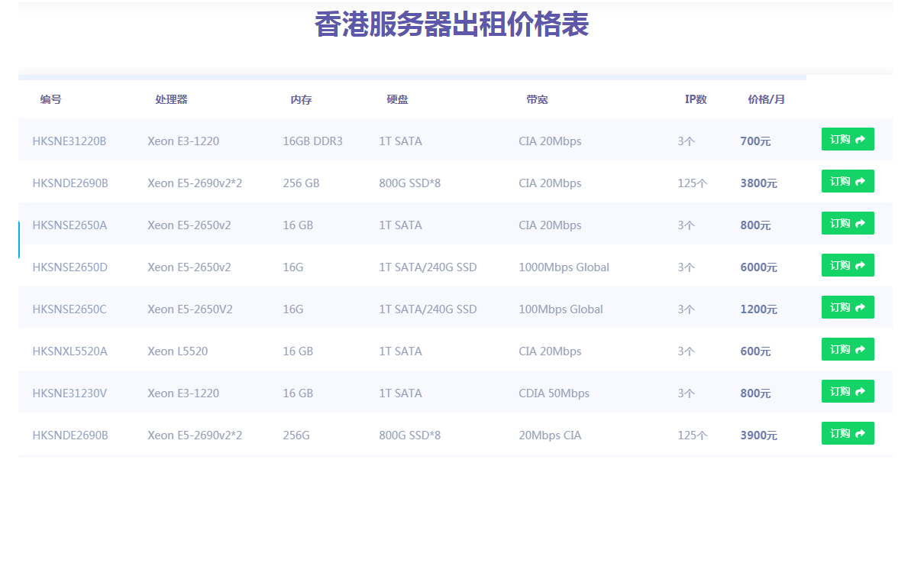Click the IP数 column header
The width and height of the screenshot is (924, 573).
coord(696,99)
